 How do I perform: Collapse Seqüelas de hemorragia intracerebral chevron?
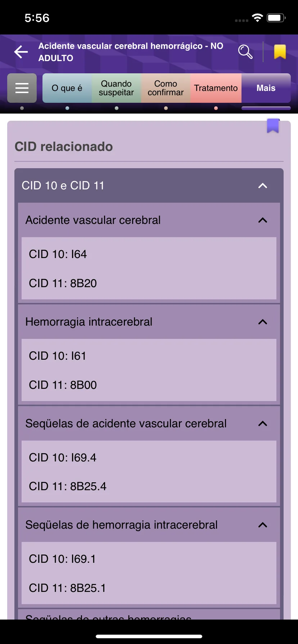point(263,525)
